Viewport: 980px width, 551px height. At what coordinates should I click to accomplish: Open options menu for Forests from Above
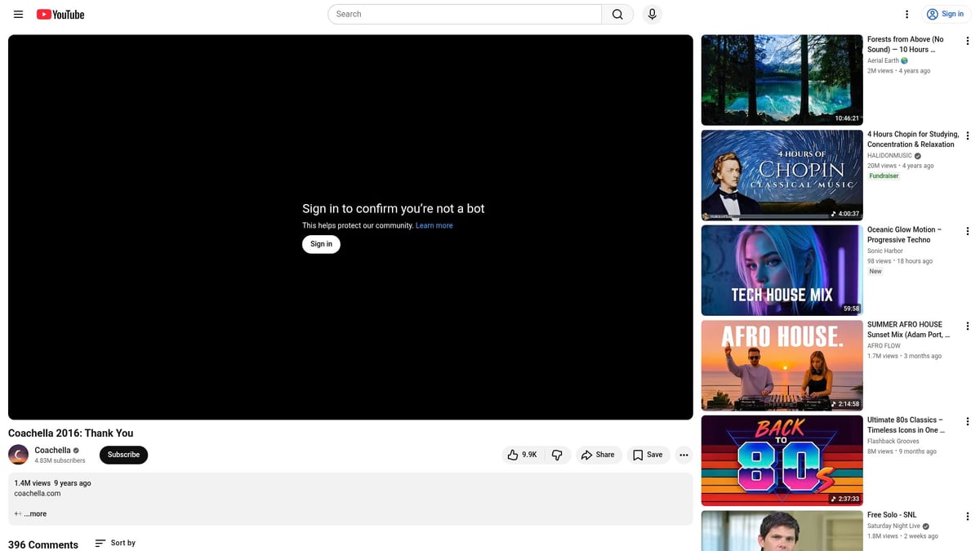pos(968,41)
